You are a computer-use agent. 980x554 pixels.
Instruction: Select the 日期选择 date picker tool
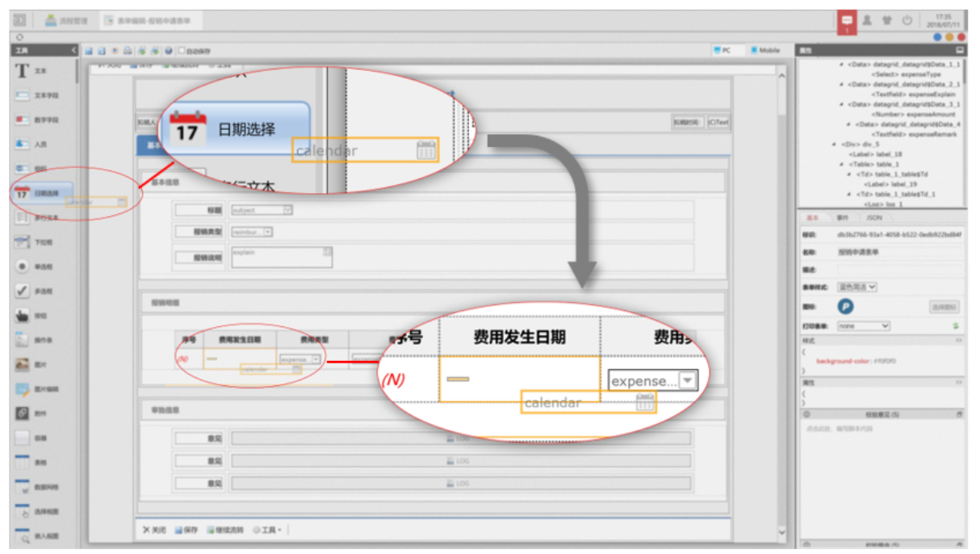[39, 193]
